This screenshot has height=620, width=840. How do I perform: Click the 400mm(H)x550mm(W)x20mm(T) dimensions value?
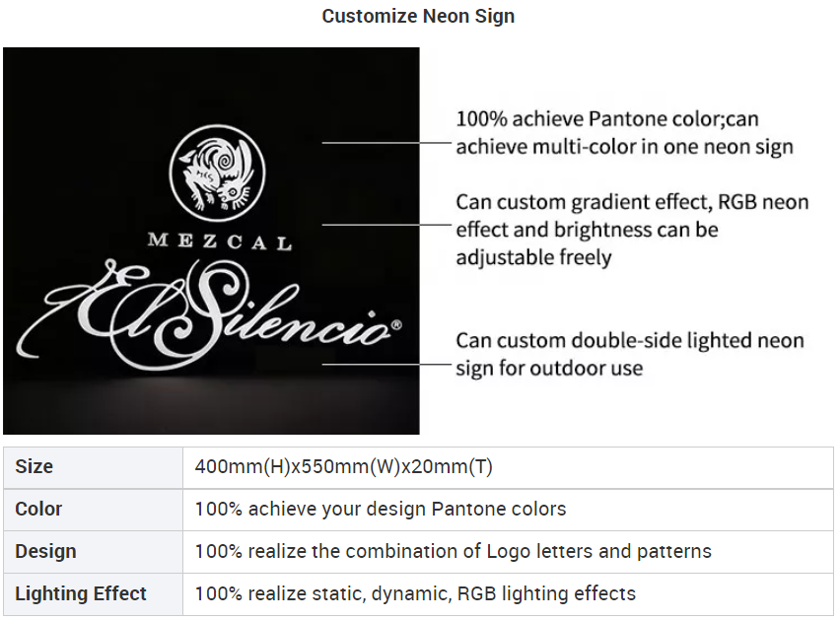[x=344, y=467]
